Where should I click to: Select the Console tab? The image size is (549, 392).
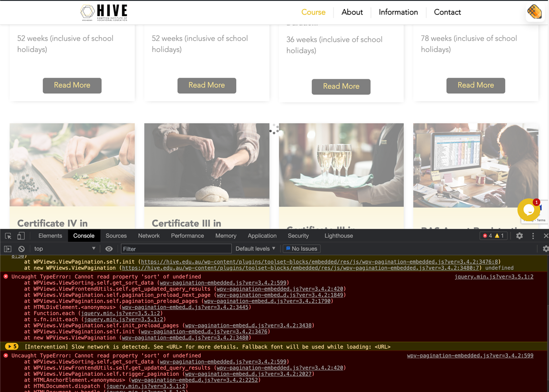83,236
